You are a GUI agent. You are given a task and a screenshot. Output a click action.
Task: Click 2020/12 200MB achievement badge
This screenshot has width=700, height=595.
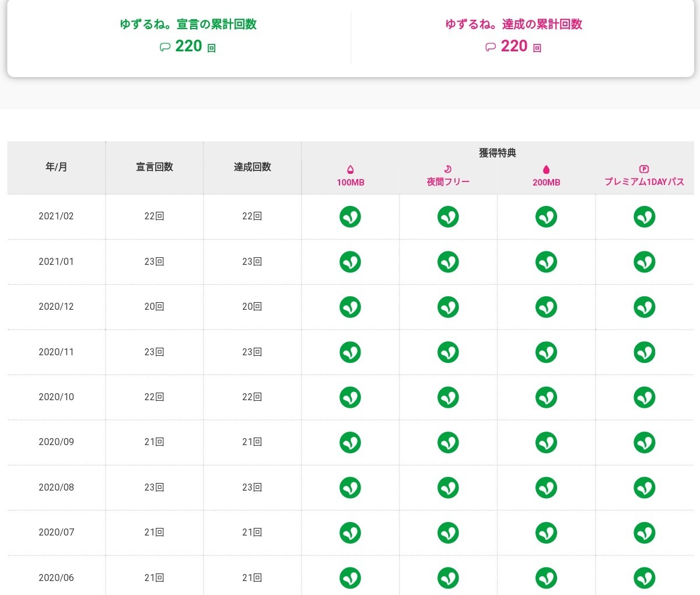[x=546, y=307]
